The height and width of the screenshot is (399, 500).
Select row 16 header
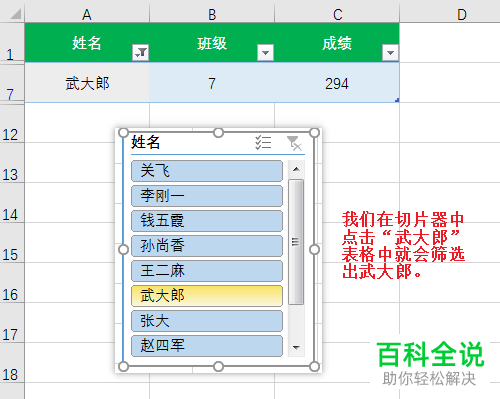12,283
